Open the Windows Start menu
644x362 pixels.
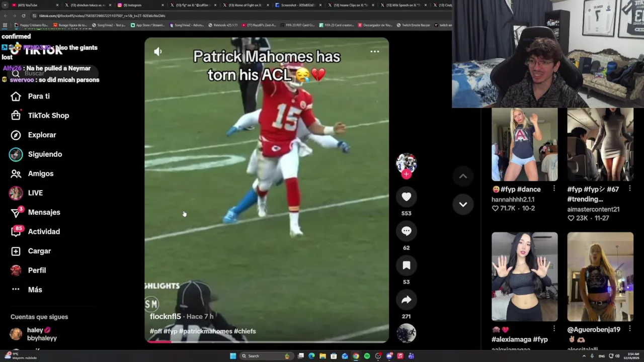click(x=233, y=356)
